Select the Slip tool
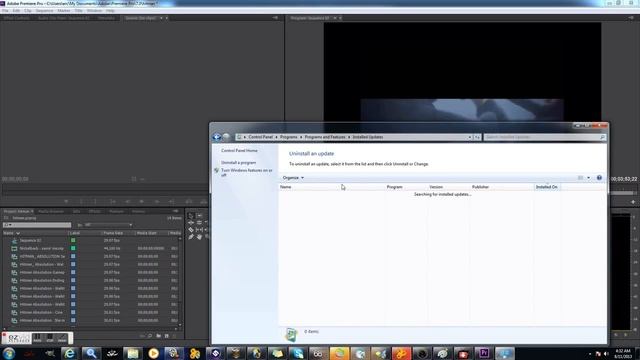Image resolution: width=640 pixels, height=360 pixels. 199,230
